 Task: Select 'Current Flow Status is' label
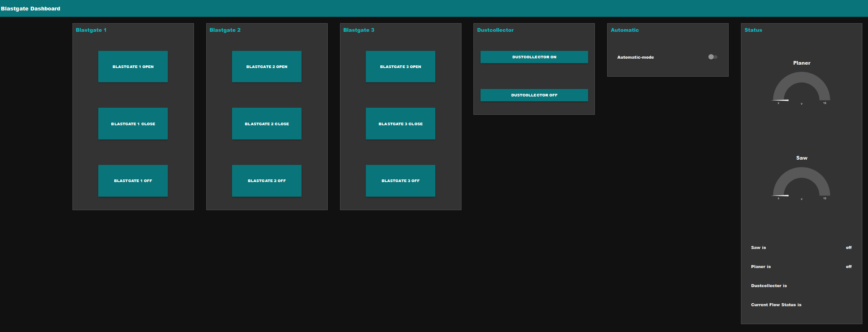pos(776,305)
